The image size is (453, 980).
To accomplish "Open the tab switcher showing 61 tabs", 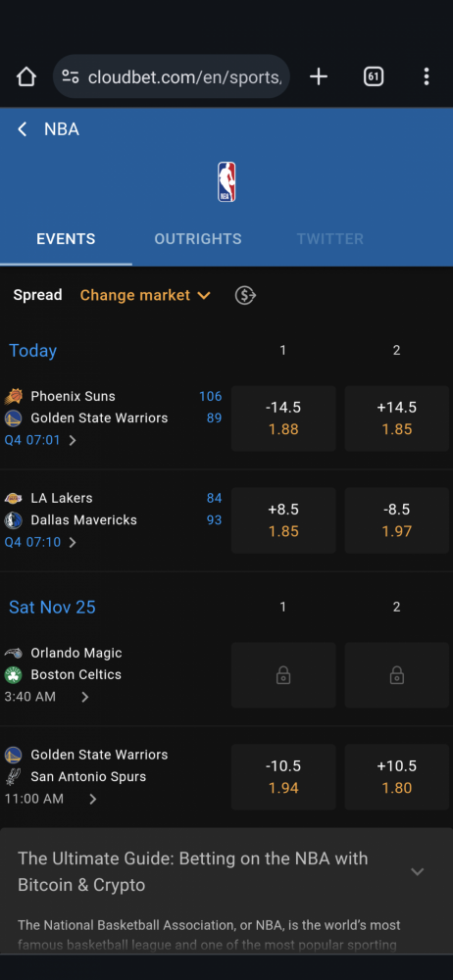I will 374,76.
